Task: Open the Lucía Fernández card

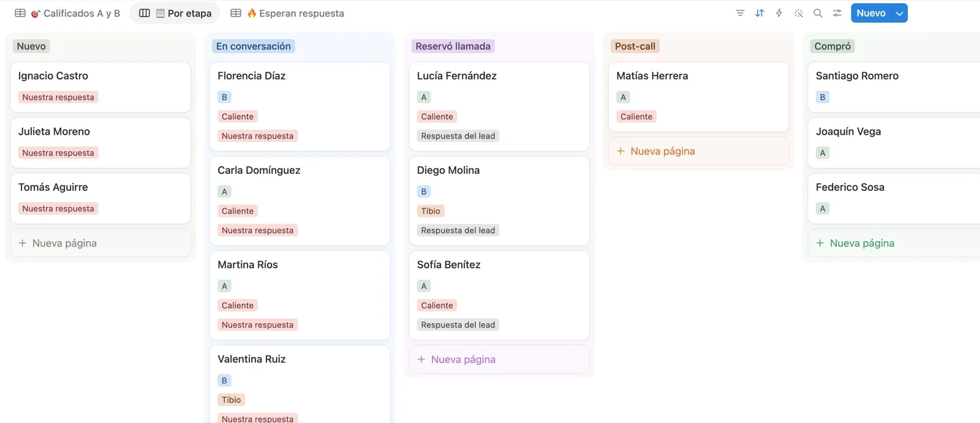Action: (499, 107)
